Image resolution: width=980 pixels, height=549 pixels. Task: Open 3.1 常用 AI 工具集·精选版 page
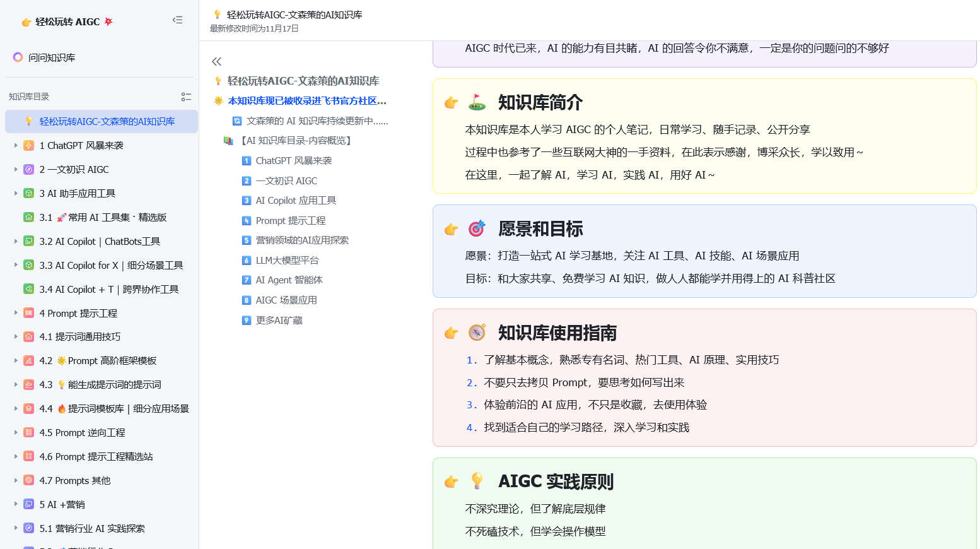point(103,217)
